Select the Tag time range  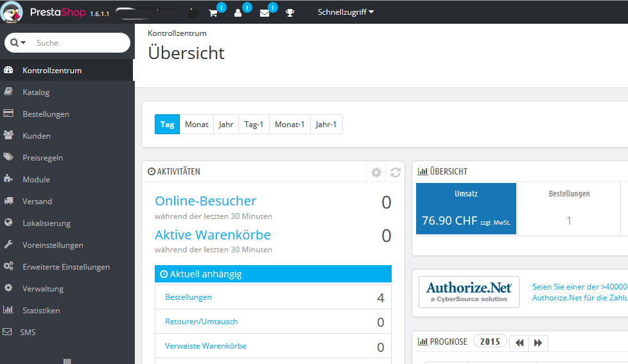click(x=167, y=125)
